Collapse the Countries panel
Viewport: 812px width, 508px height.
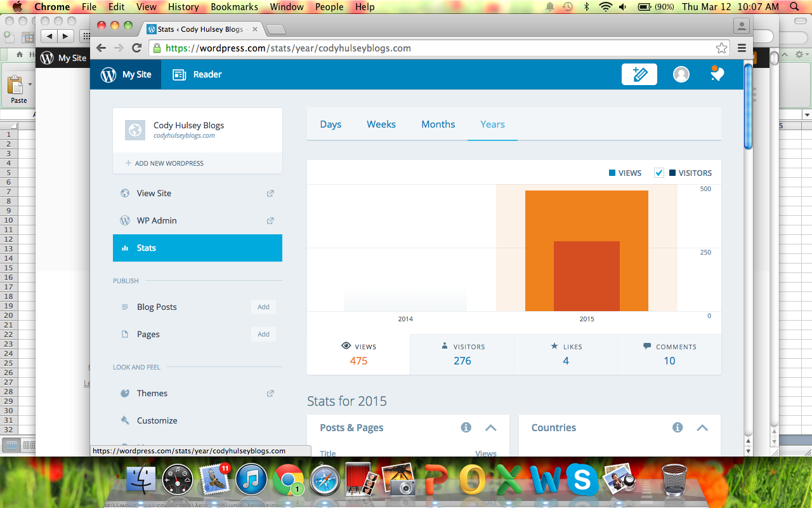pos(702,427)
